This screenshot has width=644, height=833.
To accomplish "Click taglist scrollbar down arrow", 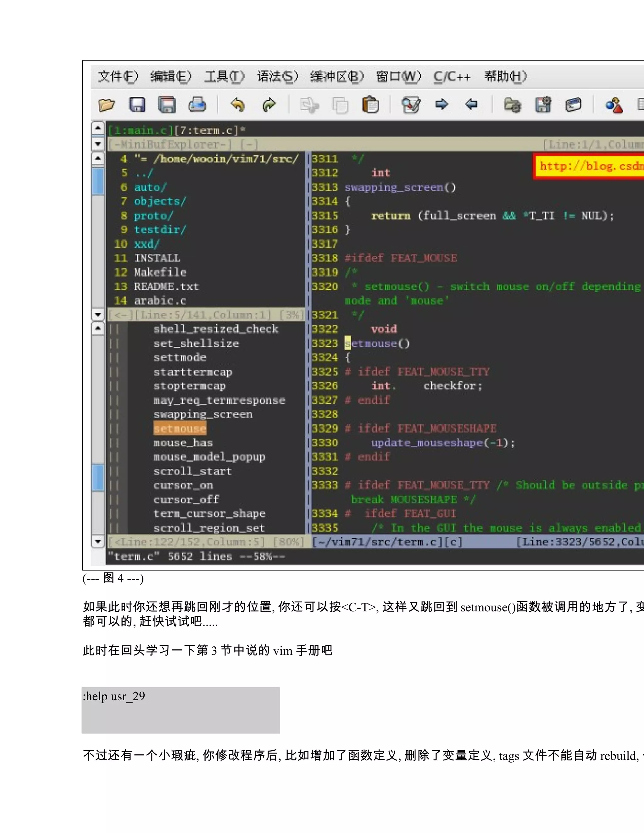I will (x=98, y=541).
